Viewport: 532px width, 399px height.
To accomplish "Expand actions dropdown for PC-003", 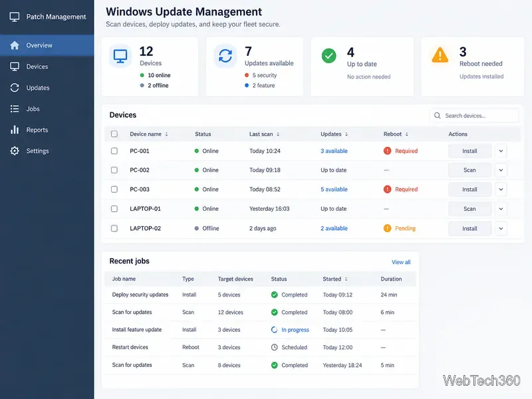I will (501, 190).
